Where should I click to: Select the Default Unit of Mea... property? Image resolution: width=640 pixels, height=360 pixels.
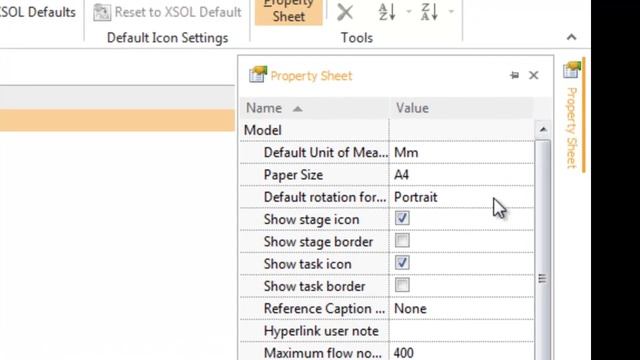point(326,153)
